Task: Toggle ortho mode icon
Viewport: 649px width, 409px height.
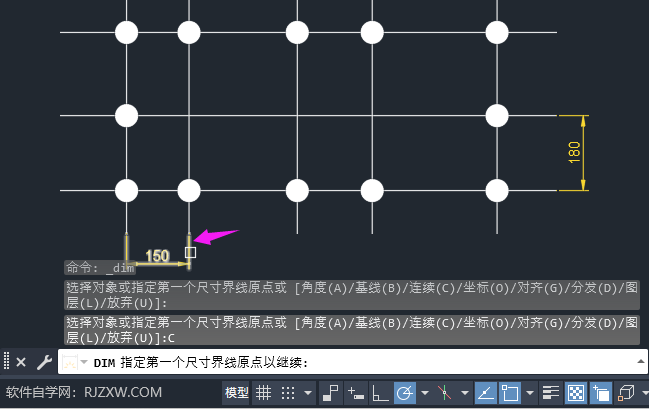Action: 380,392
